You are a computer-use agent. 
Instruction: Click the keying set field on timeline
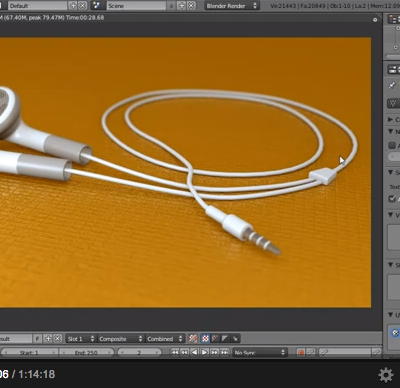[345, 352]
